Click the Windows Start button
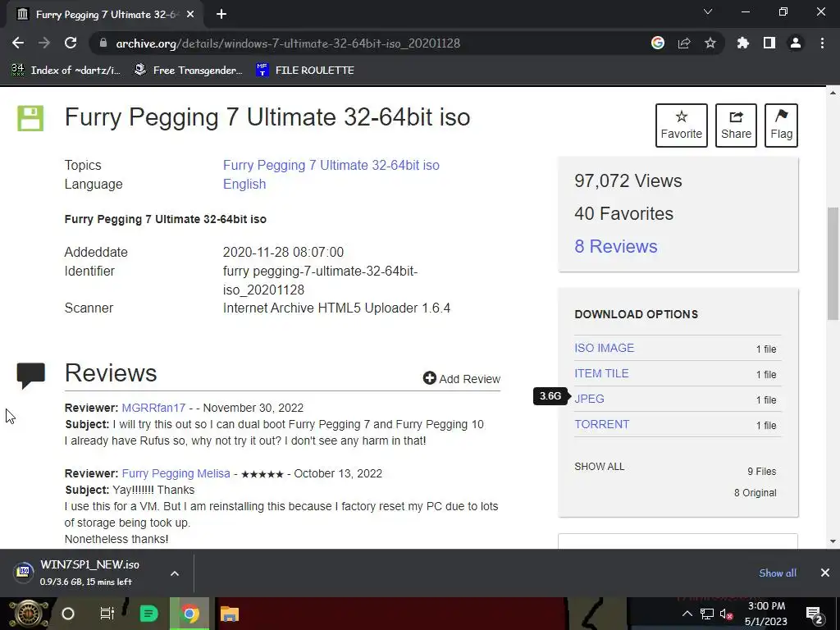840x630 pixels. click(30, 614)
